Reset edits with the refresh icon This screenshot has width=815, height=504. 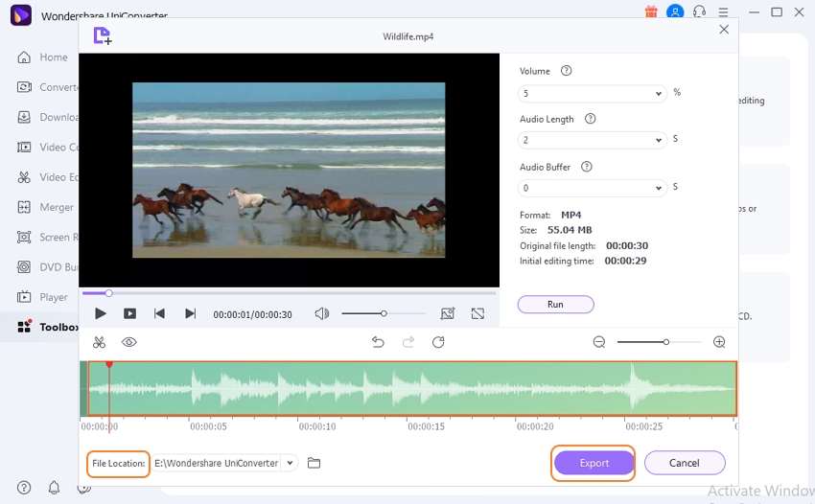pos(438,342)
